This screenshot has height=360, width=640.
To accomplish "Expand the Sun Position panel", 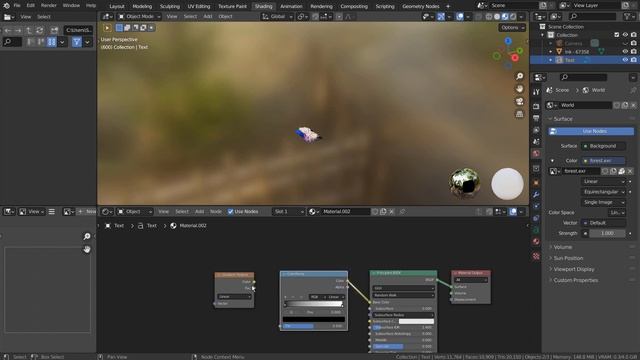I will 568,258.
